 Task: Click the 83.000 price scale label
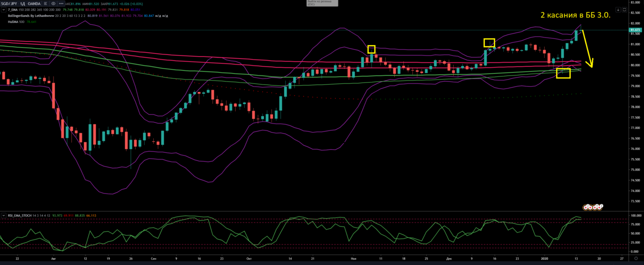pyautogui.click(x=636, y=2)
